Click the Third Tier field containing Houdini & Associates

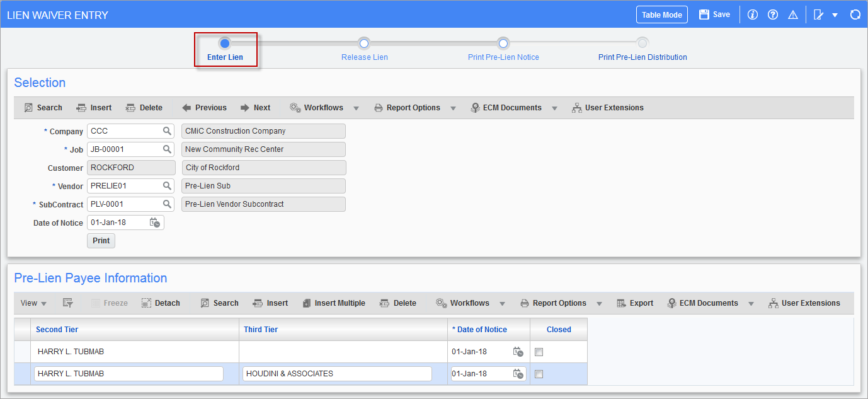[336, 374]
